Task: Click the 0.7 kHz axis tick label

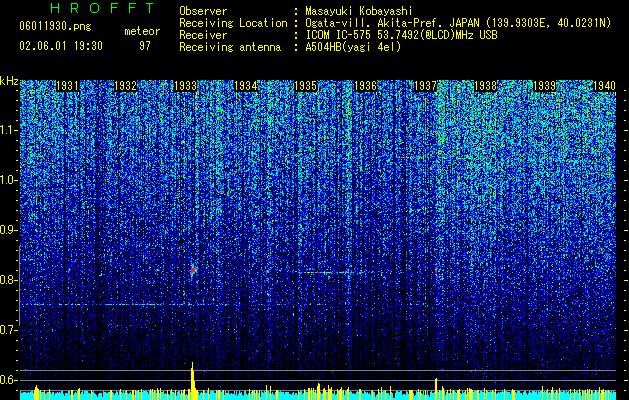Action: (8, 330)
